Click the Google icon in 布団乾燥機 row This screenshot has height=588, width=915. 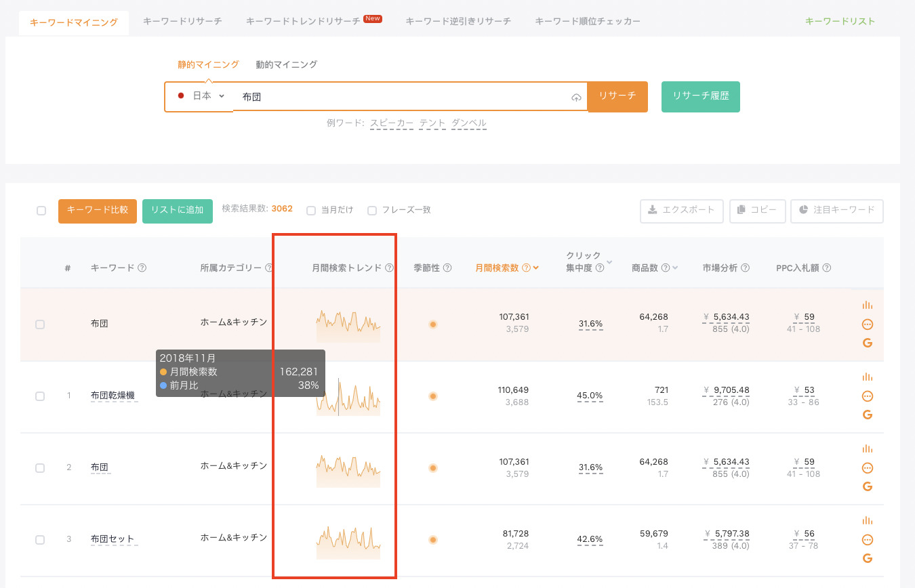[x=867, y=415]
